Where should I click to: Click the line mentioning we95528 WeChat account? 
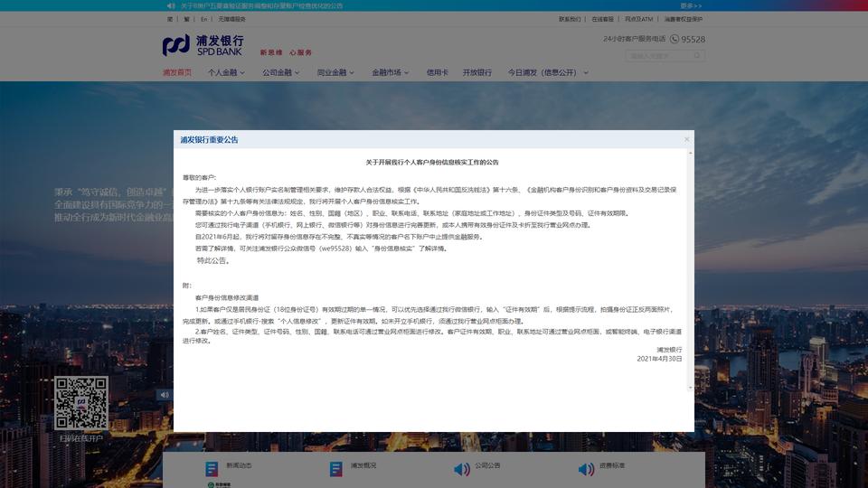point(322,249)
